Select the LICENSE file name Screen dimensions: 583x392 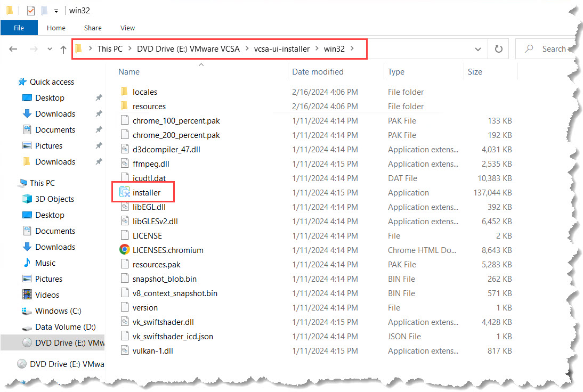point(147,236)
